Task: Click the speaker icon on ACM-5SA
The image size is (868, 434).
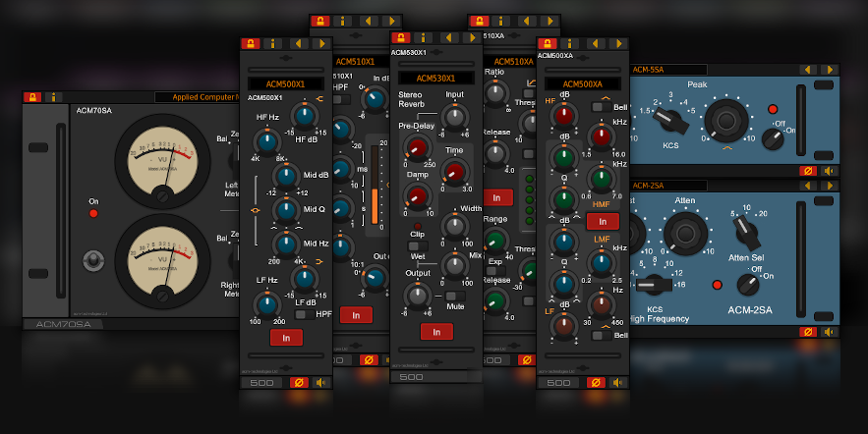Action: [x=831, y=170]
